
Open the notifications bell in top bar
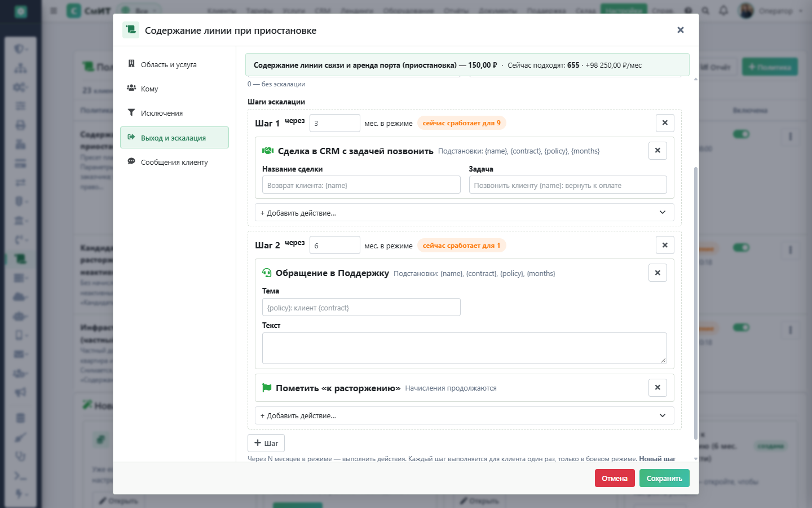point(723,11)
